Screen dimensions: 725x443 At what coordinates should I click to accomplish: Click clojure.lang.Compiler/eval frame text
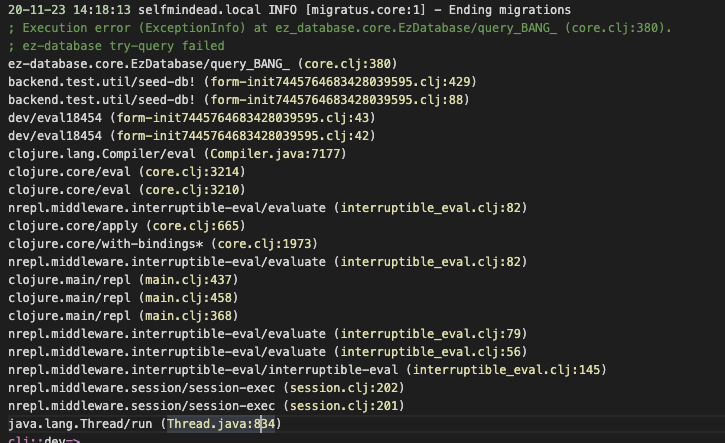click(102, 154)
